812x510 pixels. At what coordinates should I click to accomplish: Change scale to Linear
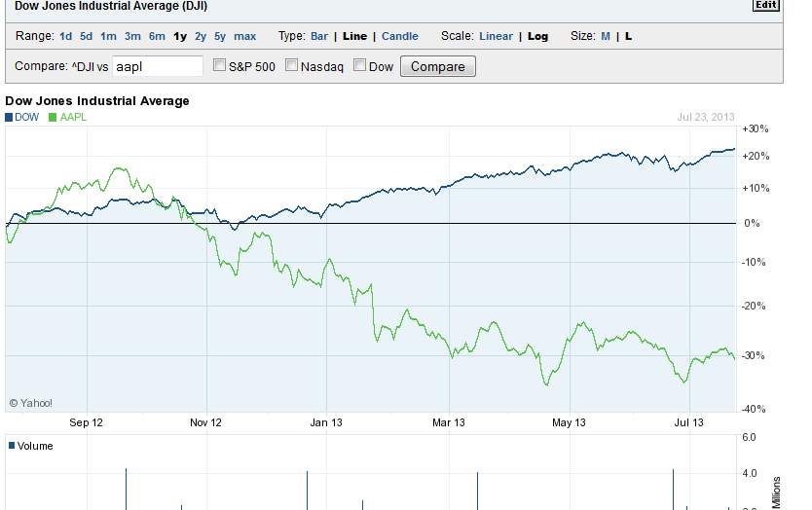pos(497,36)
